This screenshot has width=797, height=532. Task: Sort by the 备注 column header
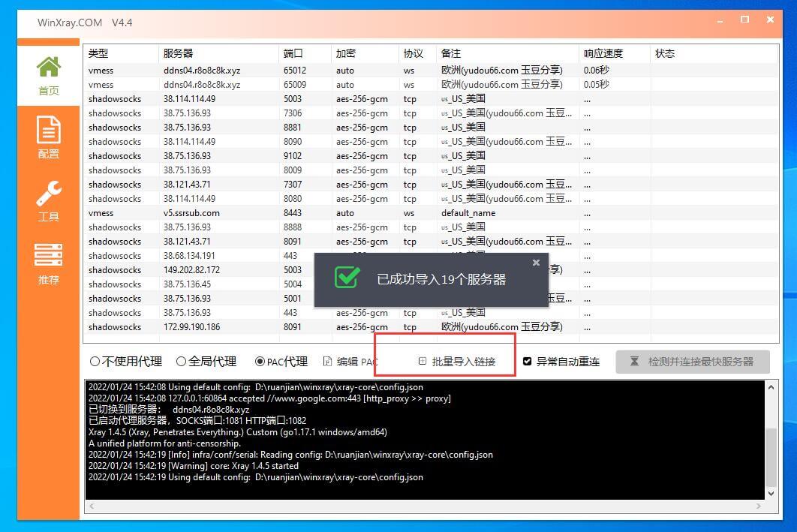click(x=507, y=53)
